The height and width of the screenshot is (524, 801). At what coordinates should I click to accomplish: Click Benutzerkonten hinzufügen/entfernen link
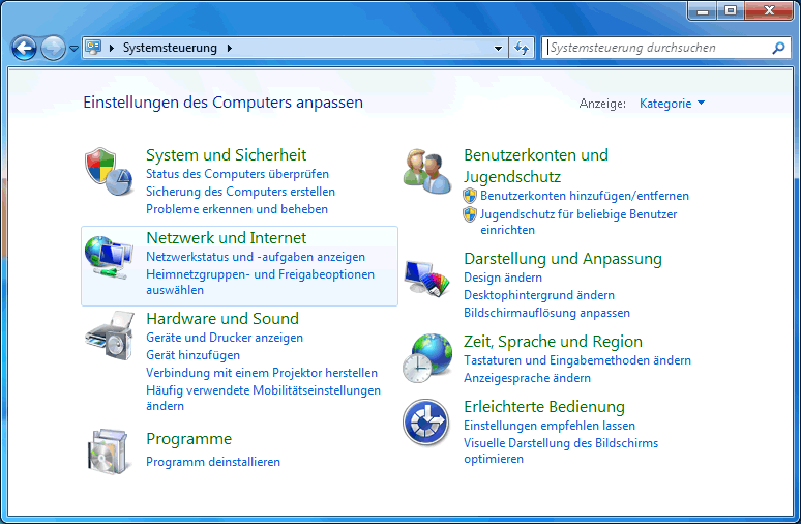pyautogui.click(x=584, y=196)
